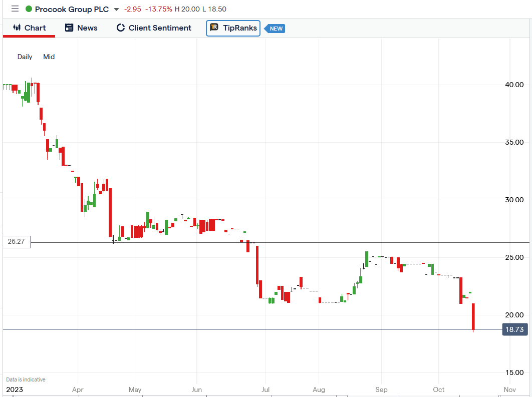Click the 20.00 price axis label
This screenshot has height=397, width=532.
[x=514, y=315]
